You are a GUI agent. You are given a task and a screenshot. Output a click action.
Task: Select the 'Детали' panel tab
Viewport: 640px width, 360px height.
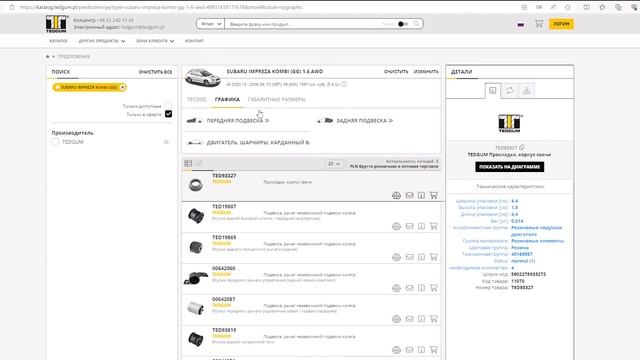(461, 72)
